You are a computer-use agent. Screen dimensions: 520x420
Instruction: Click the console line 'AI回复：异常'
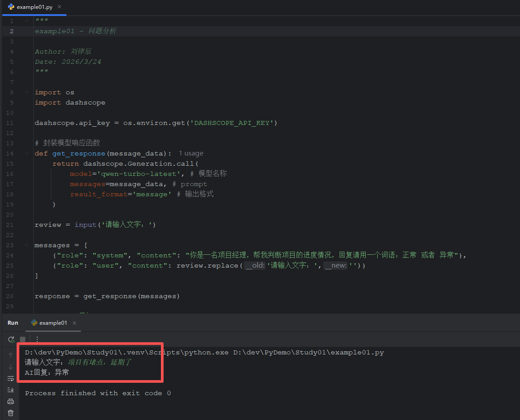47,373
